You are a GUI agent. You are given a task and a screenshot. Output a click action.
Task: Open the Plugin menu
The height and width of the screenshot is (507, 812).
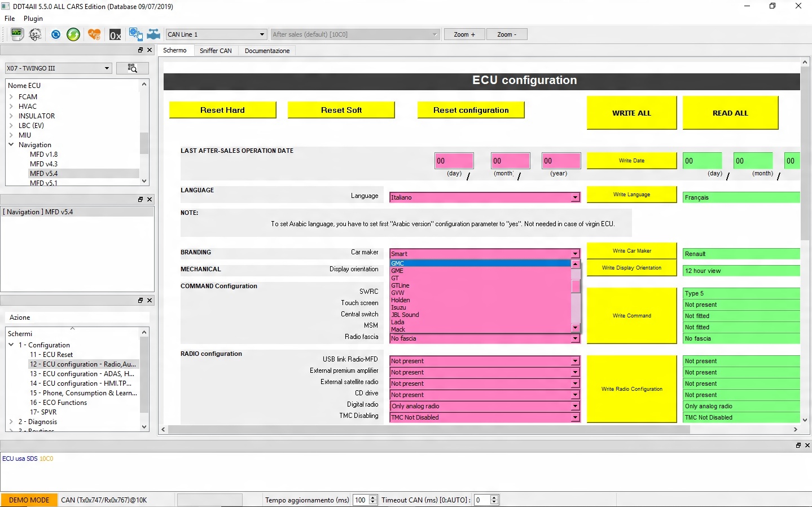coord(33,19)
